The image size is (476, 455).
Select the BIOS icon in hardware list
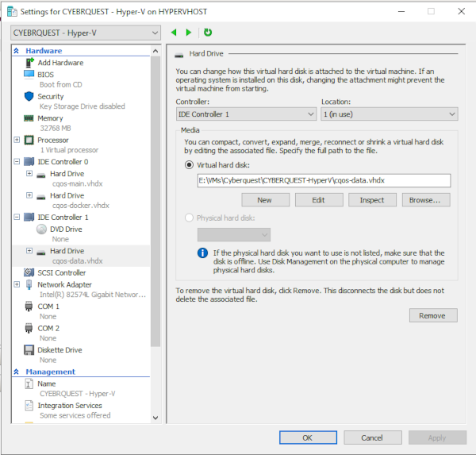click(29, 75)
